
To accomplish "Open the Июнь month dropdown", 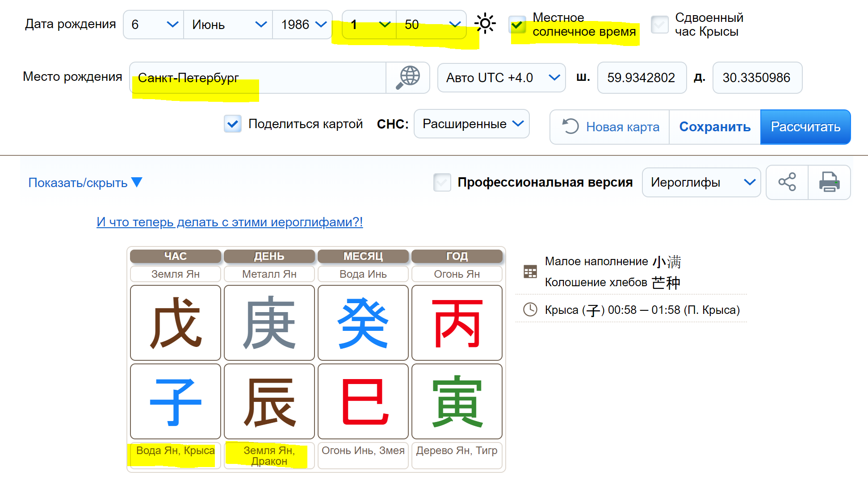I will pyautogui.click(x=228, y=25).
